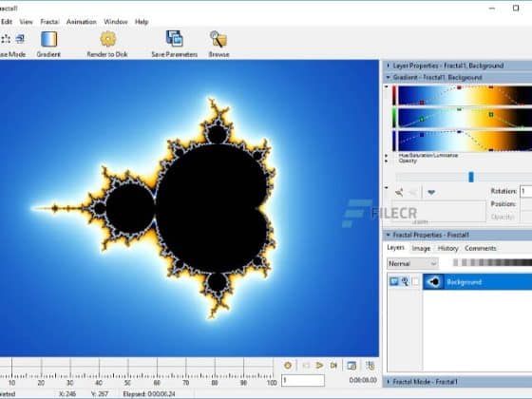Collapse the RGB curves section arrow
532x399 pixels.
click(x=386, y=87)
